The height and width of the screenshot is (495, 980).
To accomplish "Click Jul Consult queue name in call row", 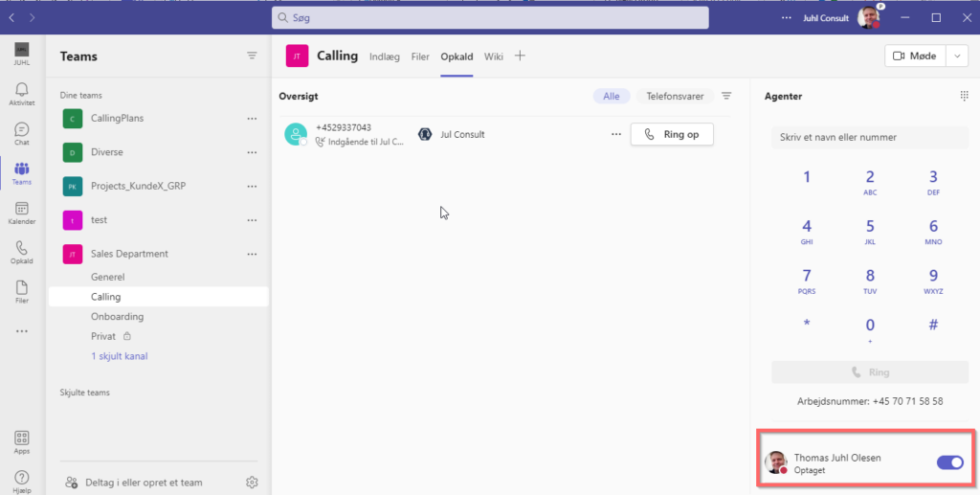I will (462, 134).
